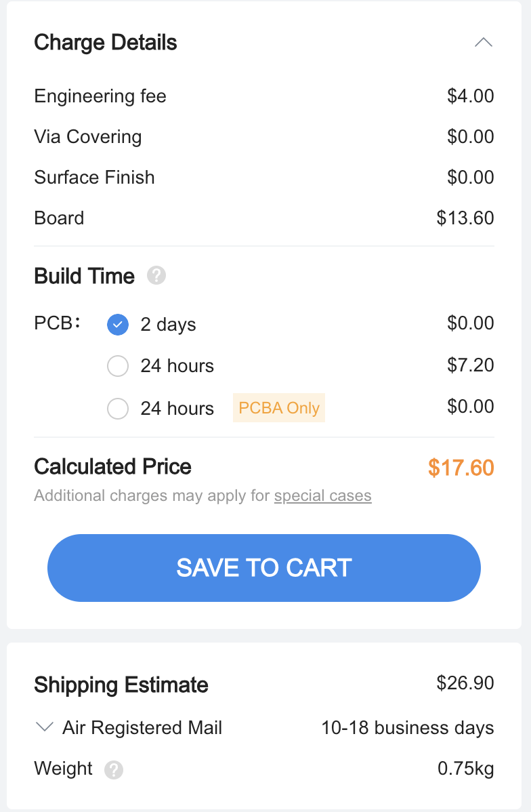Click the Charge Details heading

coord(106,43)
